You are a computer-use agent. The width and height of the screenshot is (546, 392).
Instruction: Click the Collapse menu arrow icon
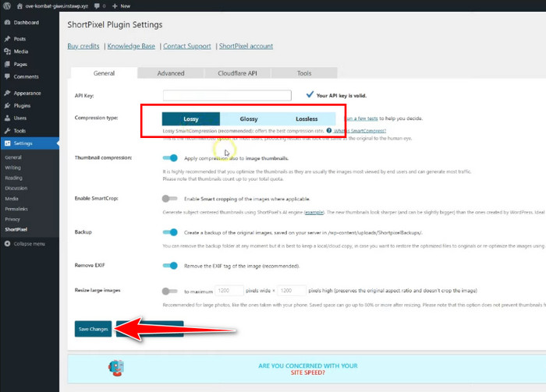click(7, 244)
